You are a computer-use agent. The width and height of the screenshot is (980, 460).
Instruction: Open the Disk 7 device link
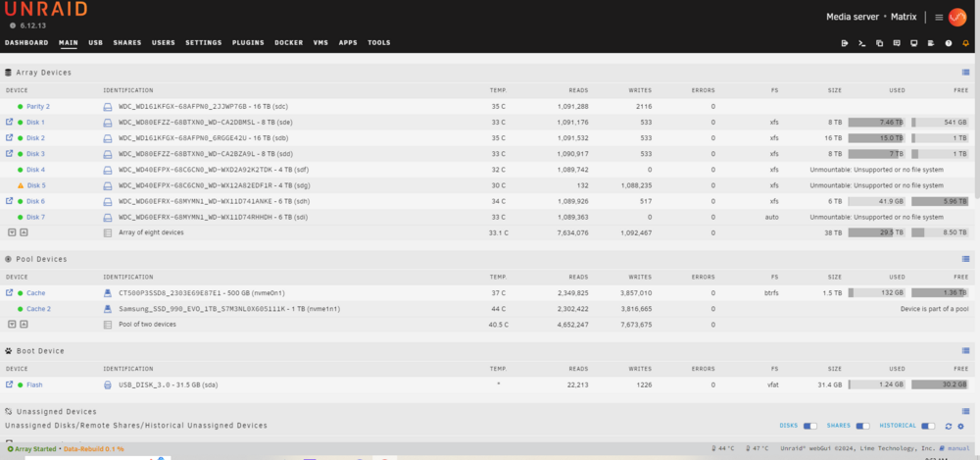[35, 217]
